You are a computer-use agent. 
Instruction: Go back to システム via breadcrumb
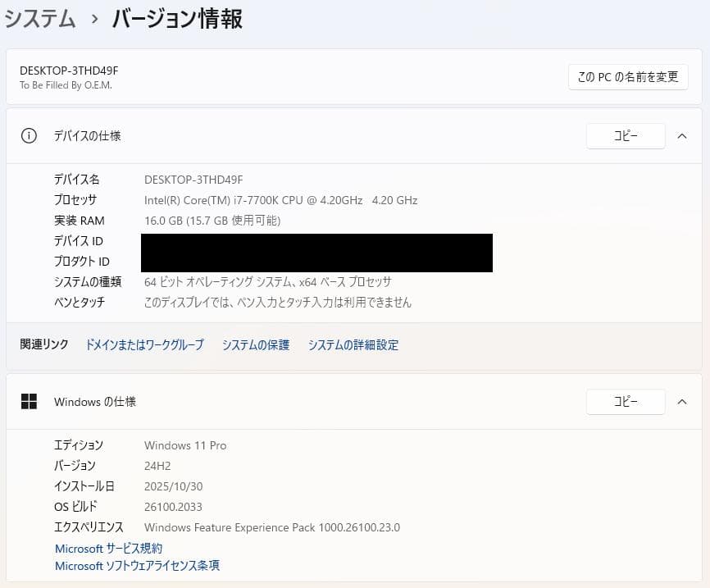click(39, 20)
